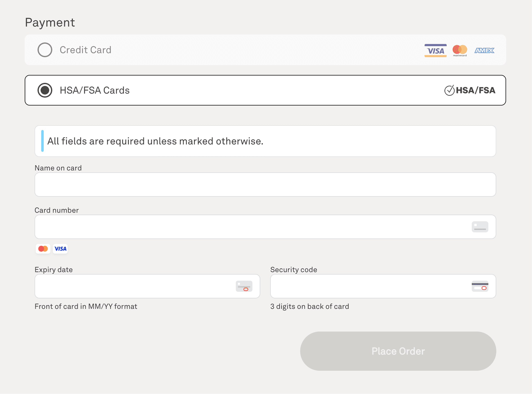The height and width of the screenshot is (394, 532).
Task: Click the small Mastercard badge below Card number
Action: pyautogui.click(x=43, y=249)
